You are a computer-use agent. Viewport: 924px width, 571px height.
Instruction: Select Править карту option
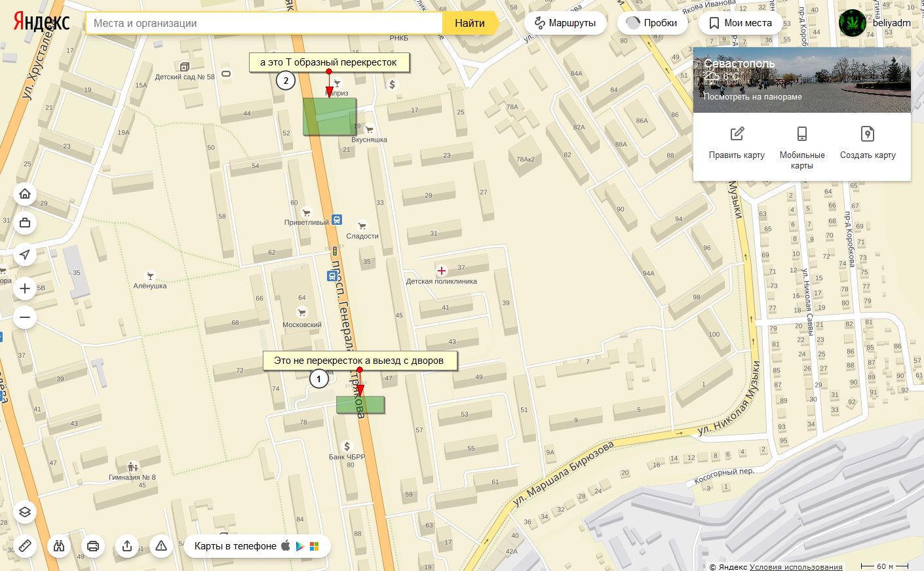click(737, 144)
